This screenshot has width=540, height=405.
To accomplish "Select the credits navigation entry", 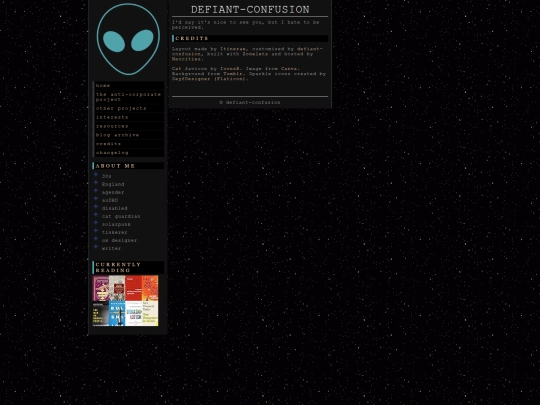I will pyautogui.click(x=128, y=144).
